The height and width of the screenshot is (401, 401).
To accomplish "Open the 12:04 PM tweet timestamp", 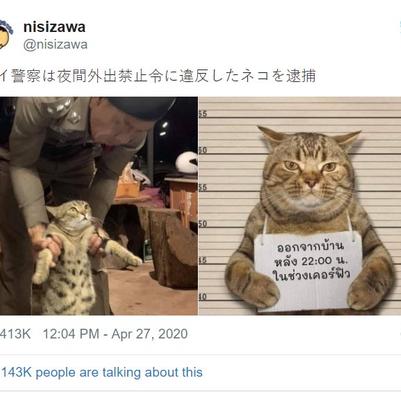I will click(71, 334).
